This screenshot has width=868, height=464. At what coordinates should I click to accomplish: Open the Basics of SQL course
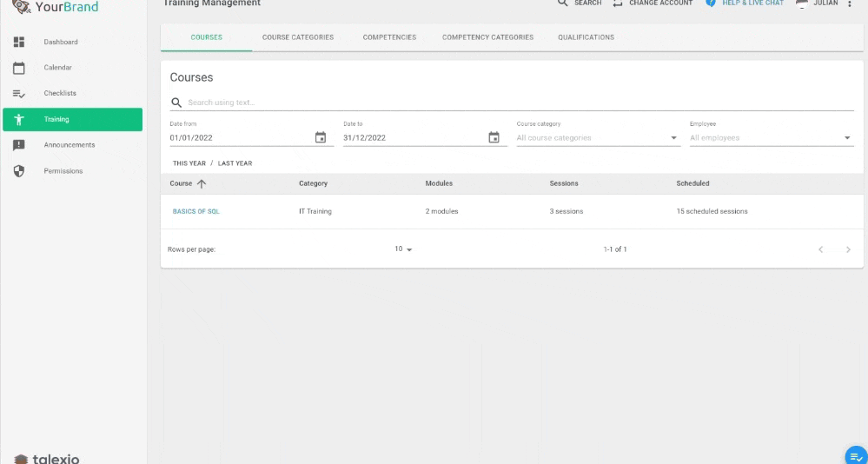(x=196, y=211)
